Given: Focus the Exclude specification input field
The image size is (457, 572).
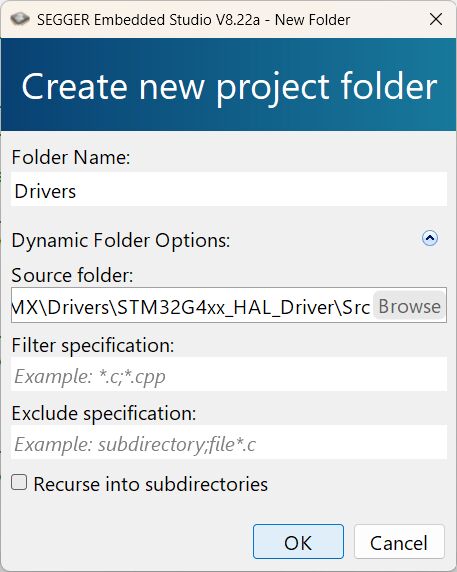Looking at the screenshot, I should (229, 442).
